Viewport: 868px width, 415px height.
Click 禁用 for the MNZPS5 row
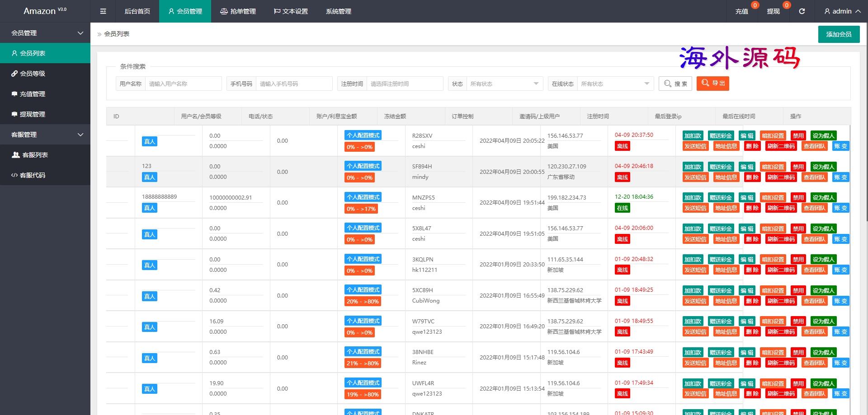[798, 197]
